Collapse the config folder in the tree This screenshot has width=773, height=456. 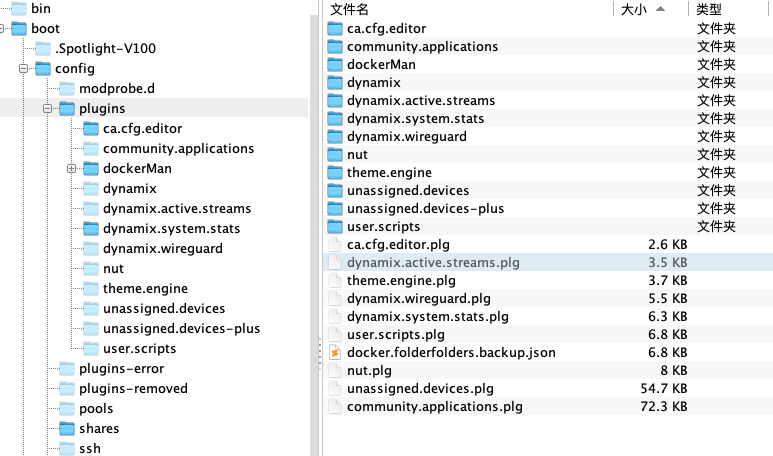23,69
